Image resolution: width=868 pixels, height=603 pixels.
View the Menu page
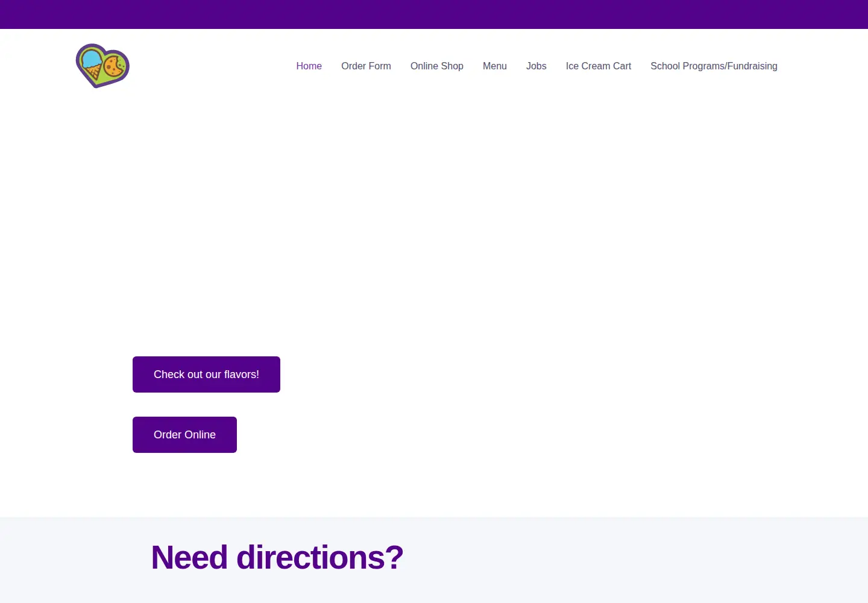coord(495,66)
